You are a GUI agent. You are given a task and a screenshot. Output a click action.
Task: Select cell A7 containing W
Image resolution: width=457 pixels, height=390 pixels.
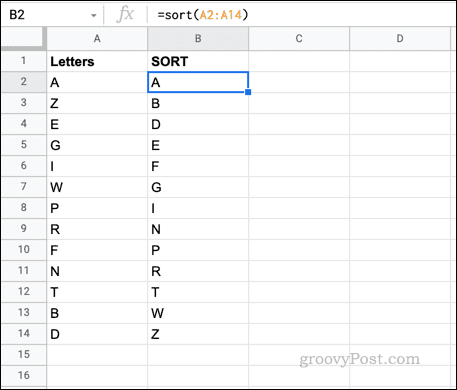(x=97, y=187)
